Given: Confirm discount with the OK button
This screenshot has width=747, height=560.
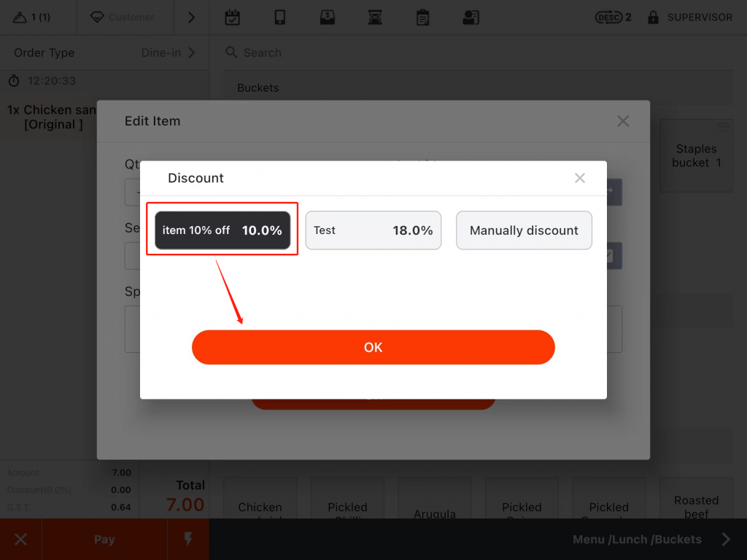Looking at the screenshot, I should 373,347.
